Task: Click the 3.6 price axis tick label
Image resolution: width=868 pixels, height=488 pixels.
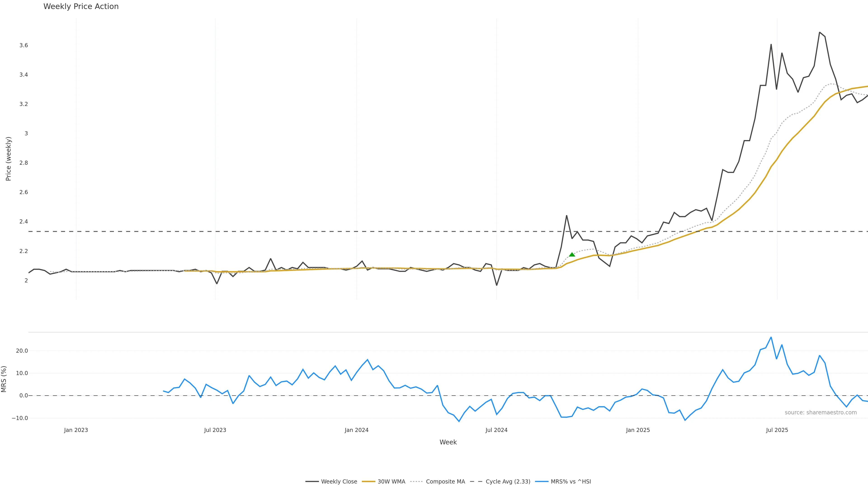Action: [x=24, y=45]
